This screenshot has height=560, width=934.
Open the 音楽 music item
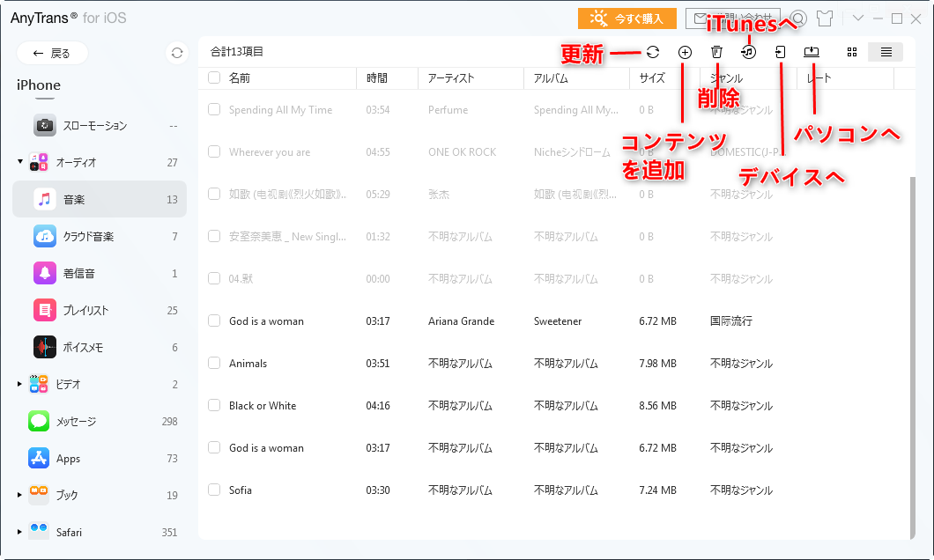pyautogui.click(x=100, y=199)
